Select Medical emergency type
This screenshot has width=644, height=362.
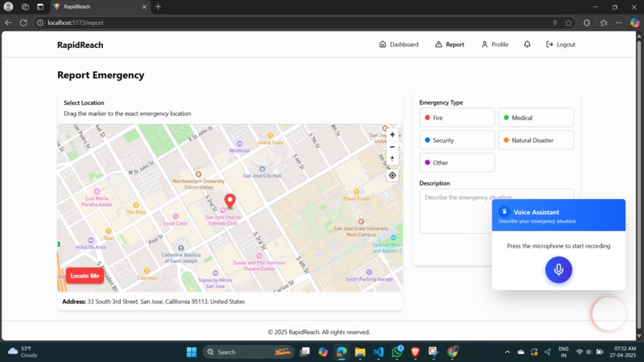pyautogui.click(x=536, y=117)
